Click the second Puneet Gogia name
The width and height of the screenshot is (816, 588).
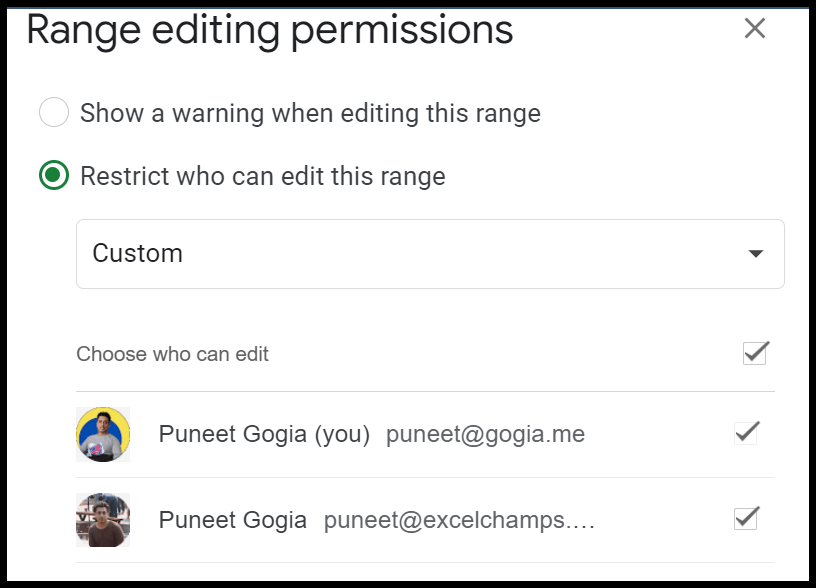pyautogui.click(x=233, y=520)
